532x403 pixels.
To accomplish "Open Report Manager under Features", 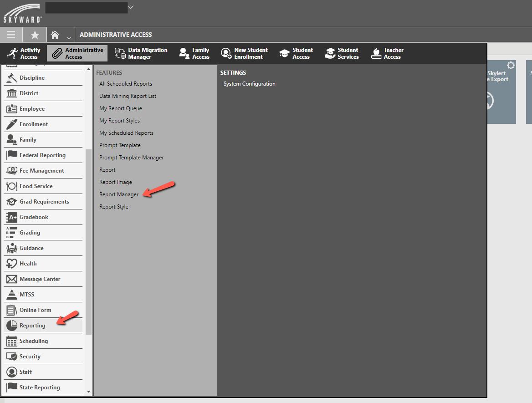I will point(119,194).
